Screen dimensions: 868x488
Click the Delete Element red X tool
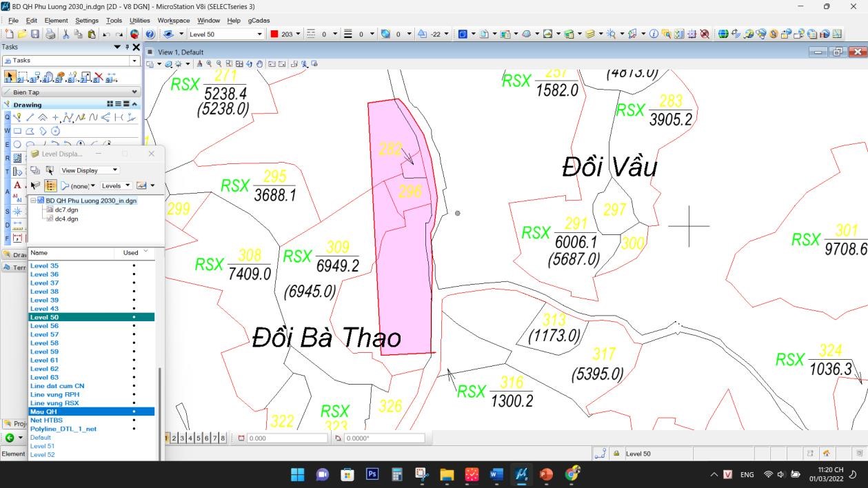pos(99,77)
